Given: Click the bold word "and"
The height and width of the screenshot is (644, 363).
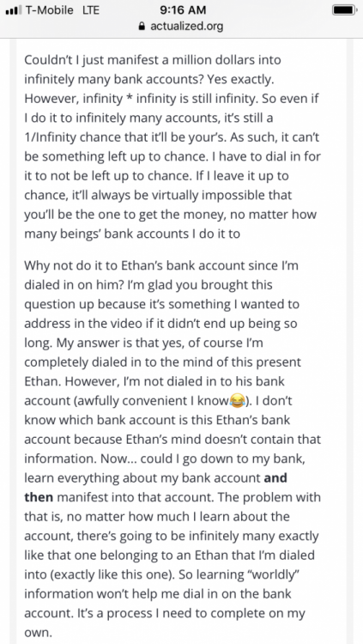Looking at the screenshot, I should point(275,478).
